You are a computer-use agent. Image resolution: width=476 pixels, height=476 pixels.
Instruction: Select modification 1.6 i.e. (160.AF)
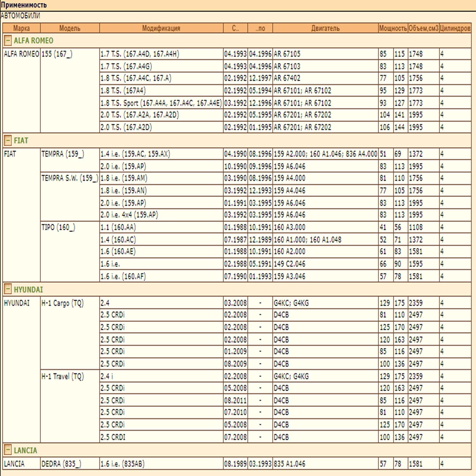123,276
